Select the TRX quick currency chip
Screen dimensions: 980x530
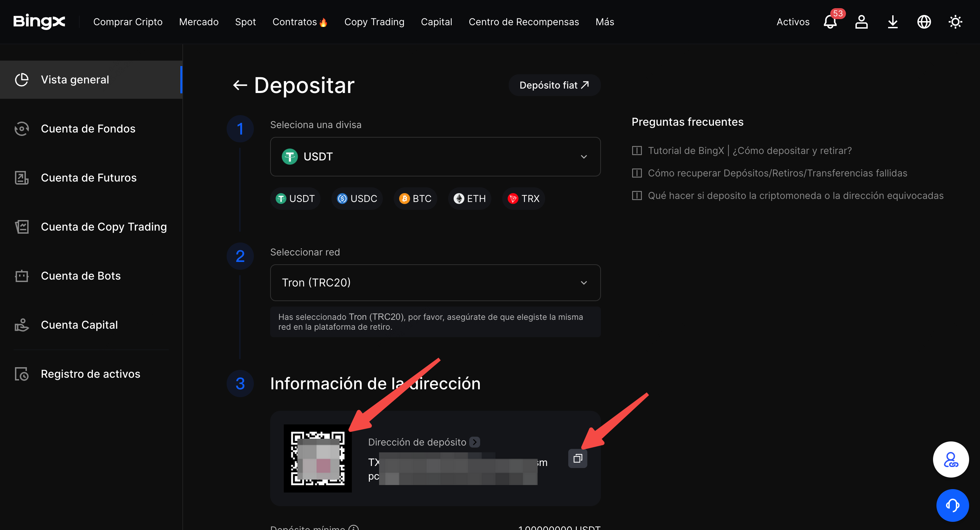click(523, 199)
